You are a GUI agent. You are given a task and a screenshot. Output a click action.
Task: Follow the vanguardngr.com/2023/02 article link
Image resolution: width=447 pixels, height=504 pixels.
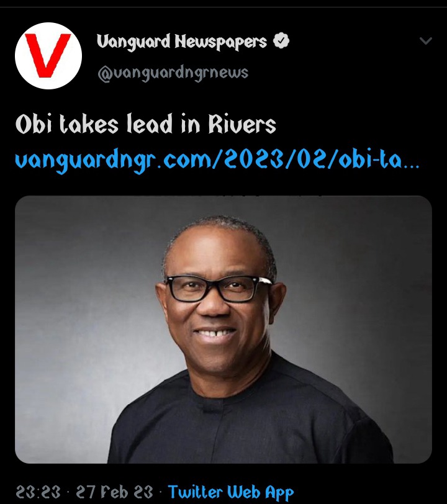pyautogui.click(x=217, y=160)
